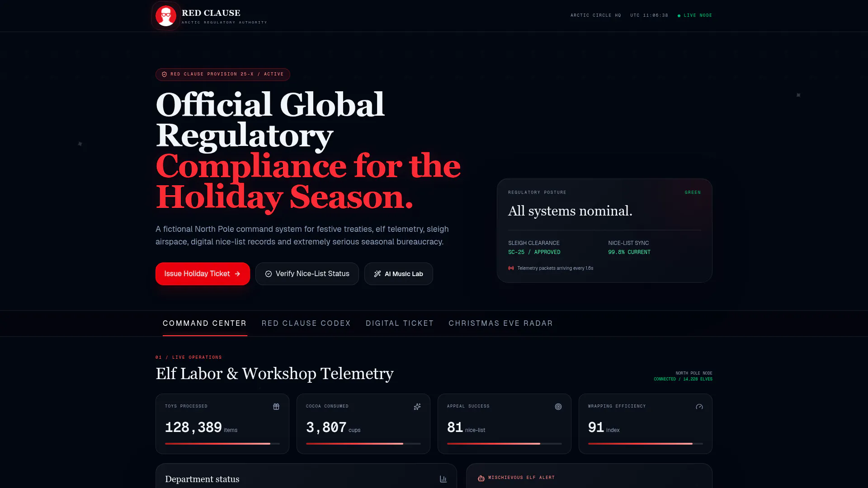Click the shield icon in the provision badge

[165, 75]
